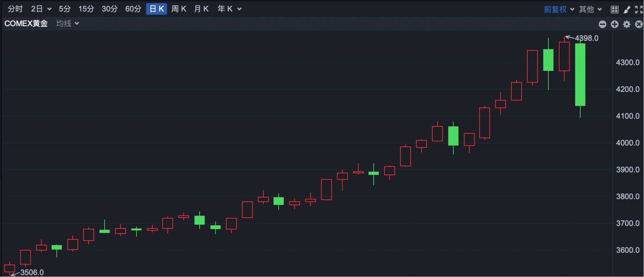
Task: Select the 月K monthly chart tab
Action: [x=201, y=9]
